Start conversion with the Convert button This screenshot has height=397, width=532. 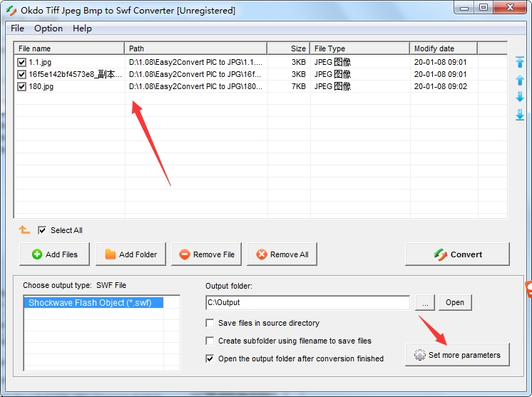(457, 254)
